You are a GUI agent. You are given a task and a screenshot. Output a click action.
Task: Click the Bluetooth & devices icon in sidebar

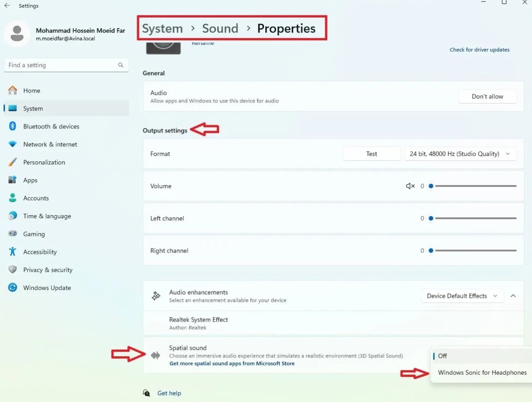pyautogui.click(x=13, y=126)
